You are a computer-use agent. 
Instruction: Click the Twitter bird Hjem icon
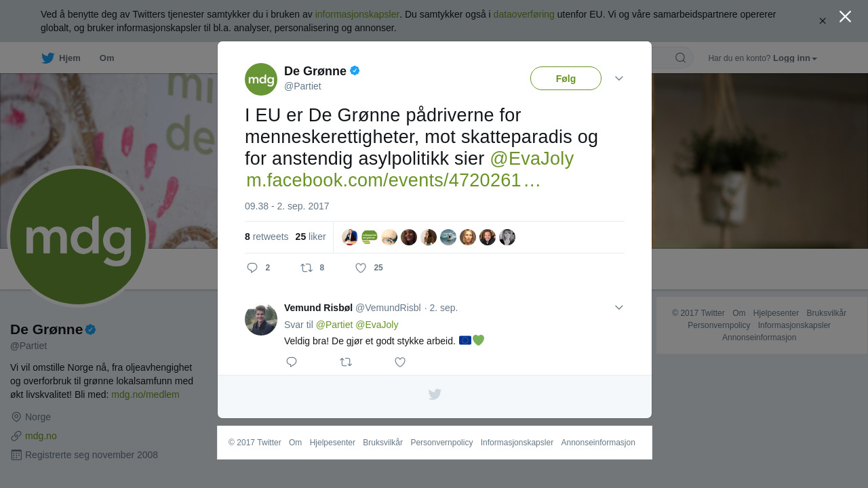[x=47, y=58]
